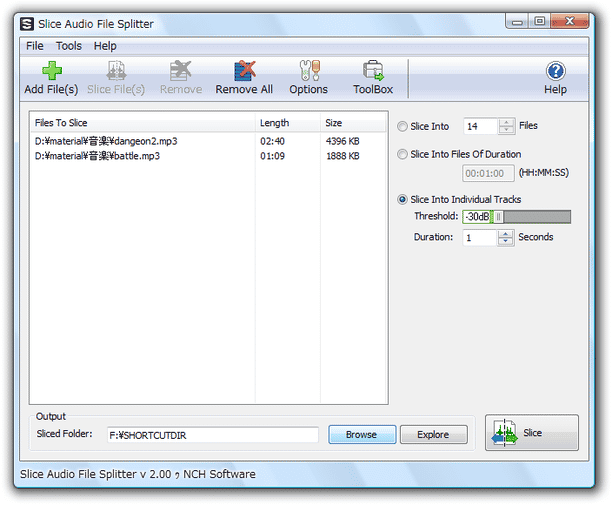Viewport: 612px width, 505px height.
Task: Close the Slice Audio File Splitter window
Action: click(x=569, y=21)
